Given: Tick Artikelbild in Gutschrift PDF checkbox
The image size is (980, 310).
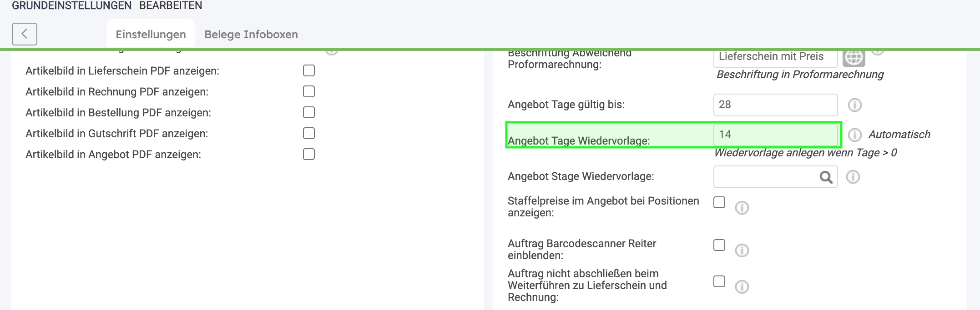Looking at the screenshot, I should click(309, 133).
